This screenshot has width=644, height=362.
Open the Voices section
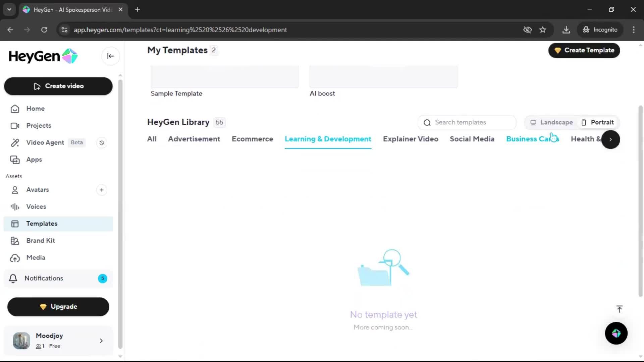click(x=36, y=207)
